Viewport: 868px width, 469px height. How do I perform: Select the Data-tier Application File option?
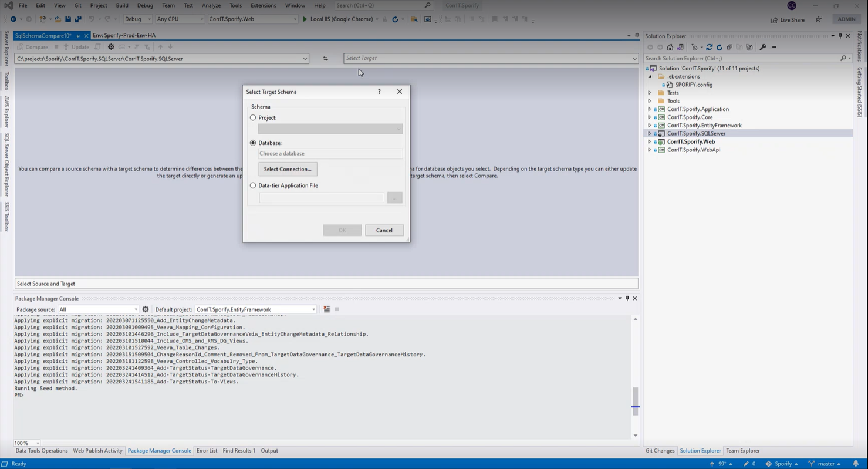pyautogui.click(x=253, y=185)
